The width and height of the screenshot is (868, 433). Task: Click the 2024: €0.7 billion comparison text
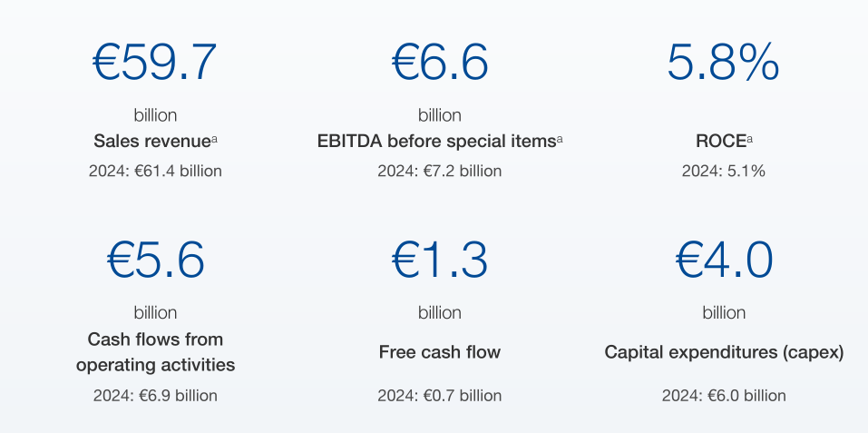click(440, 396)
